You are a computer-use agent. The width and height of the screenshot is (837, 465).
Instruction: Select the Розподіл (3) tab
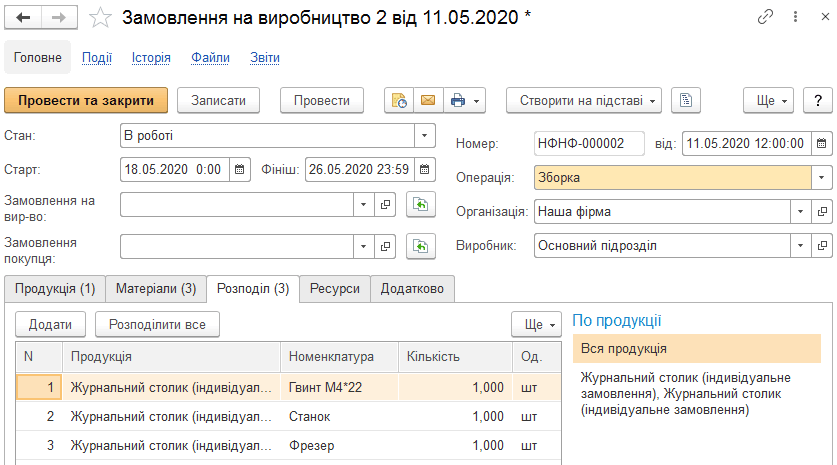tap(253, 289)
